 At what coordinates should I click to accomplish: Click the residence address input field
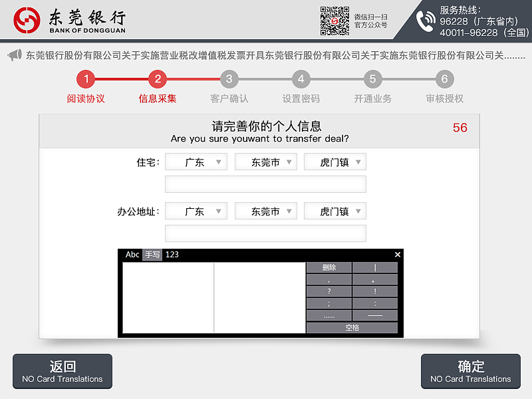[x=265, y=184]
